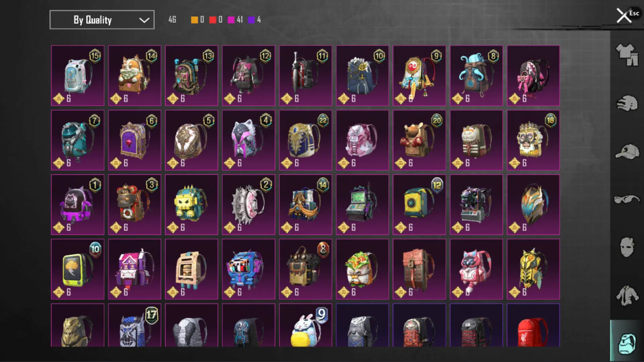Filter by orange quality swatch

tap(194, 20)
